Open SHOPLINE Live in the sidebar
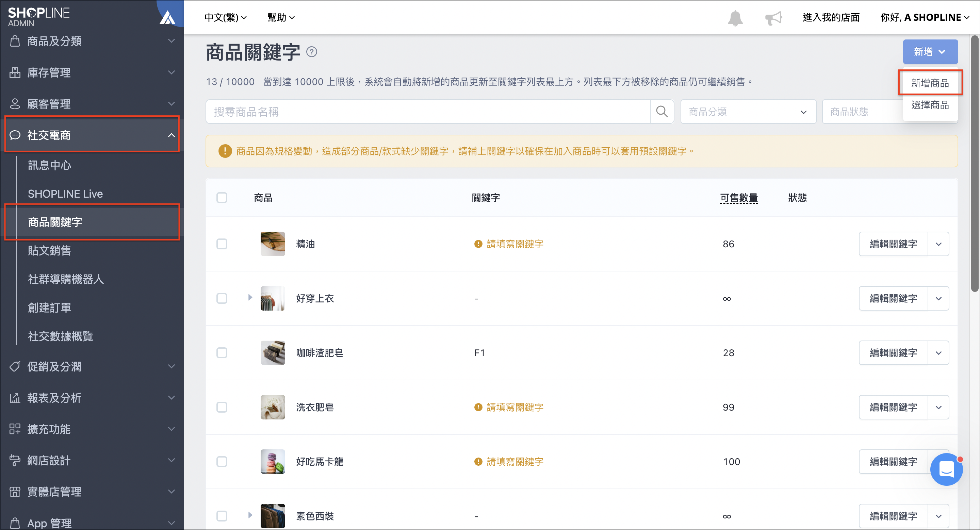 click(65, 194)
